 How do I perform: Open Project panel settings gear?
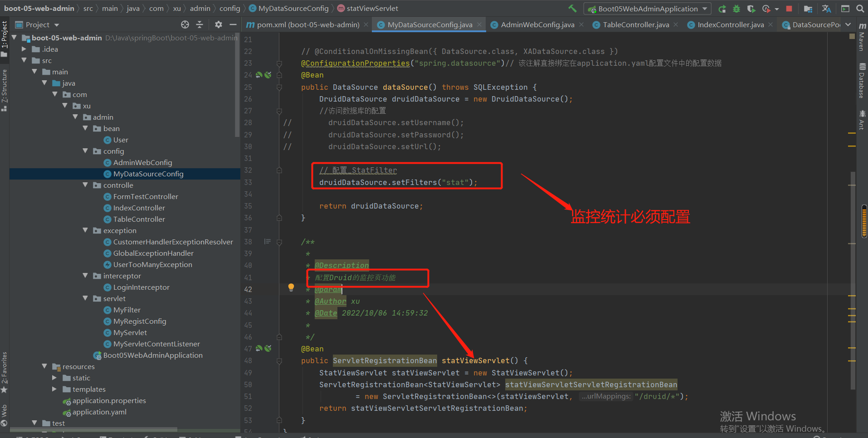(x=219, y=24)
